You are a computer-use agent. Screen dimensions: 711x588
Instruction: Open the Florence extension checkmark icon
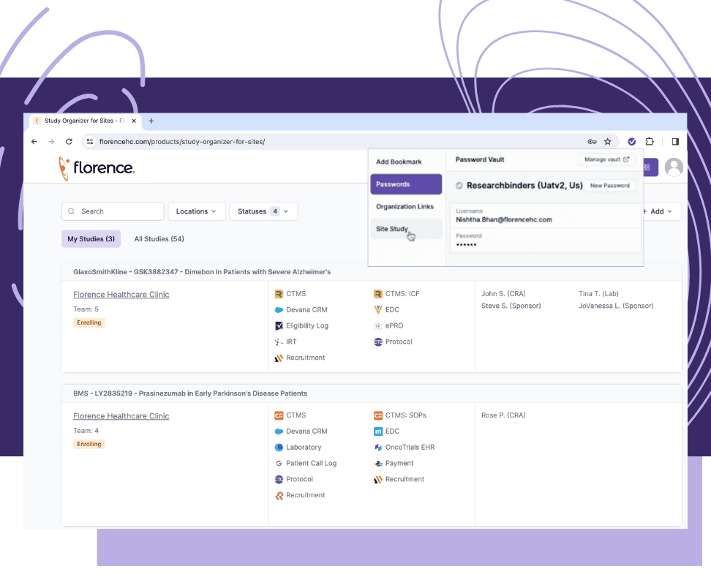tap(632, 141)
